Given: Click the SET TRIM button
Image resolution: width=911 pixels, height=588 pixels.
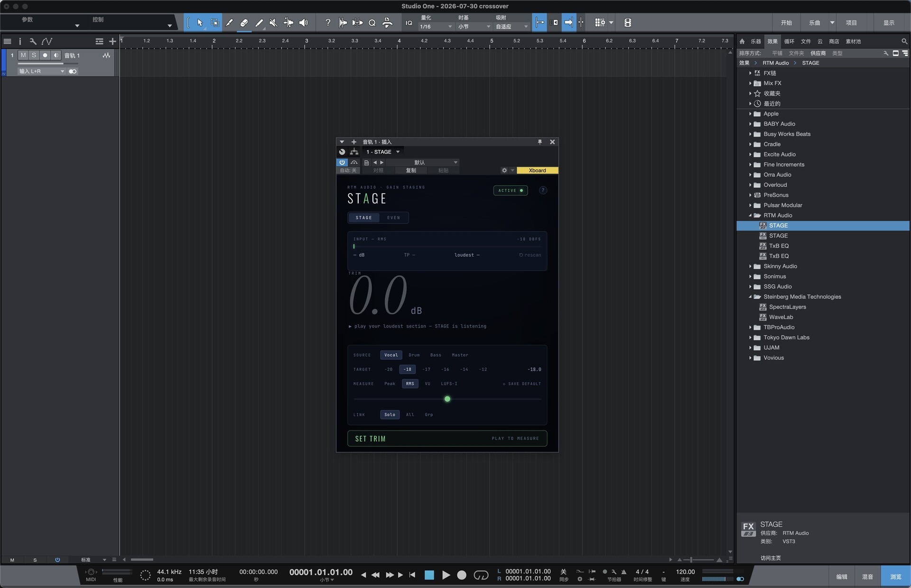Looking at the screenshot, I should pos(447,438).
